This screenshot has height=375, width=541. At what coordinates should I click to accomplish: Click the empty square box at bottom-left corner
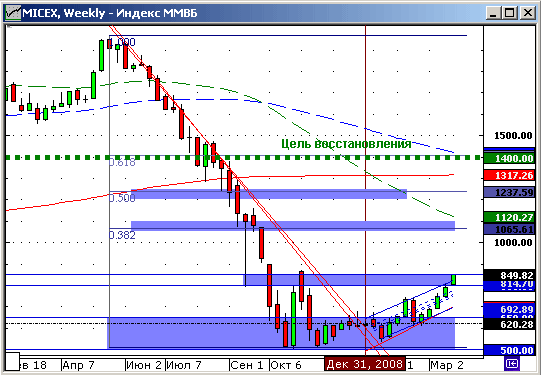pyautogui.click(x=13, y=362)
